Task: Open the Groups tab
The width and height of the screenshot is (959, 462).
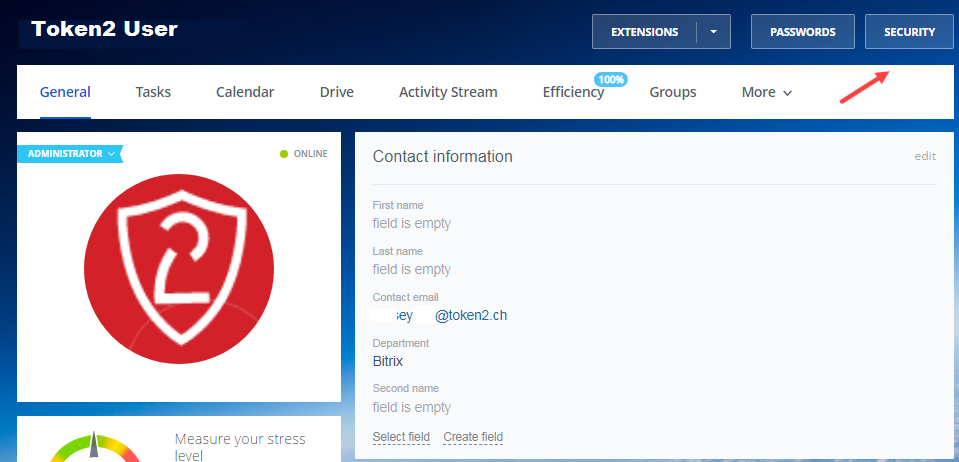Action: [673, 92]
